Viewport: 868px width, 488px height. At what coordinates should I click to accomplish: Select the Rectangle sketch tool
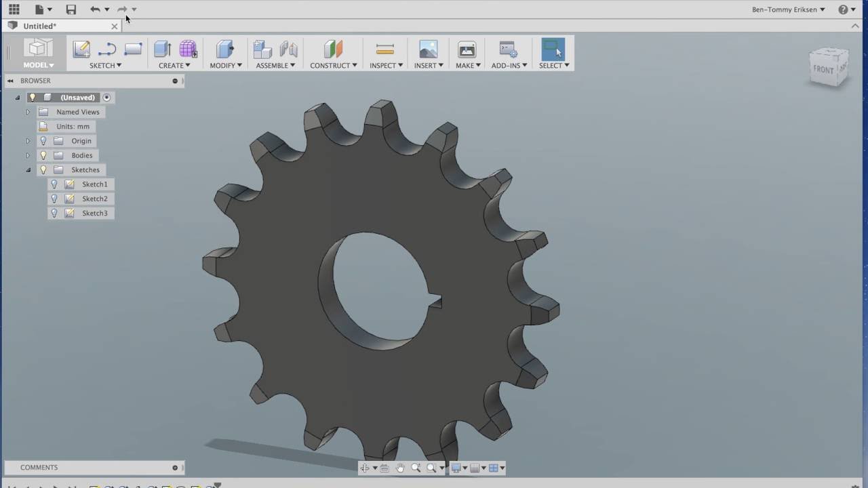click(x=133, y=49)
